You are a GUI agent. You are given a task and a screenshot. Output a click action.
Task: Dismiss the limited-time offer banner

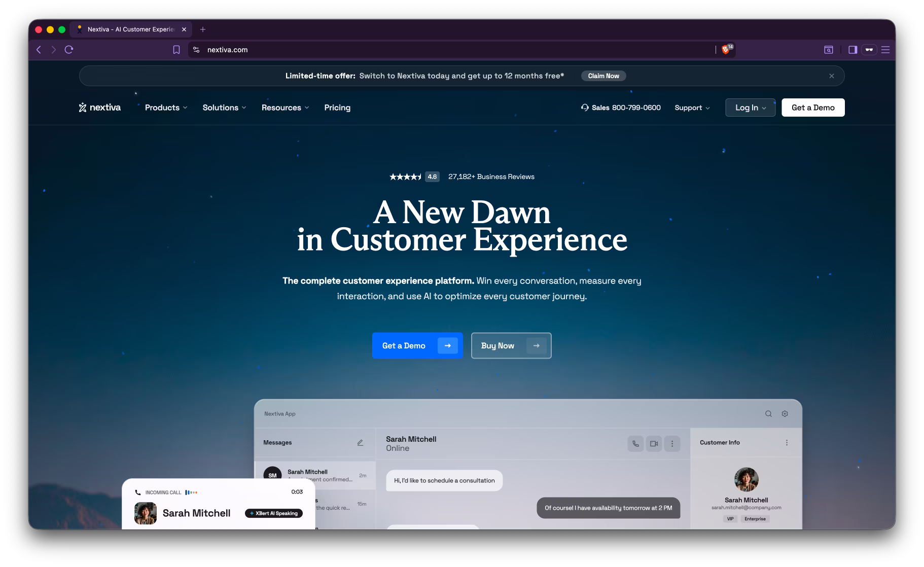click(832, 76)
